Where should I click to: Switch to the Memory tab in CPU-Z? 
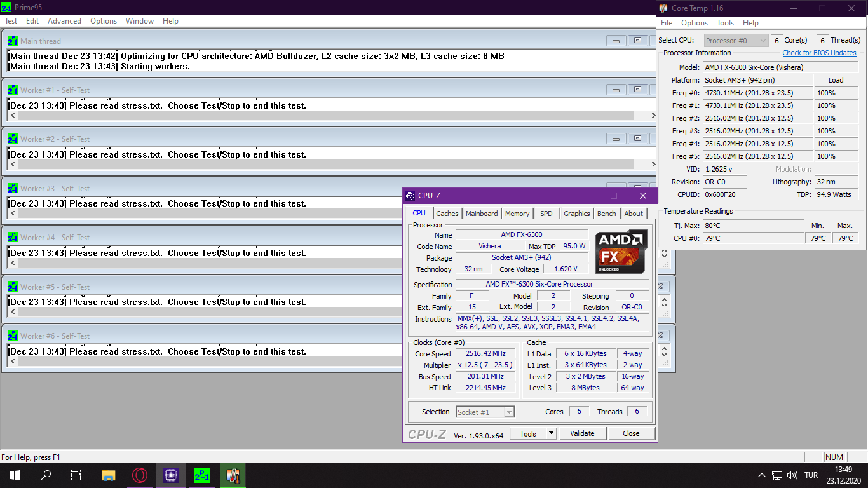(x=517, y=213)
